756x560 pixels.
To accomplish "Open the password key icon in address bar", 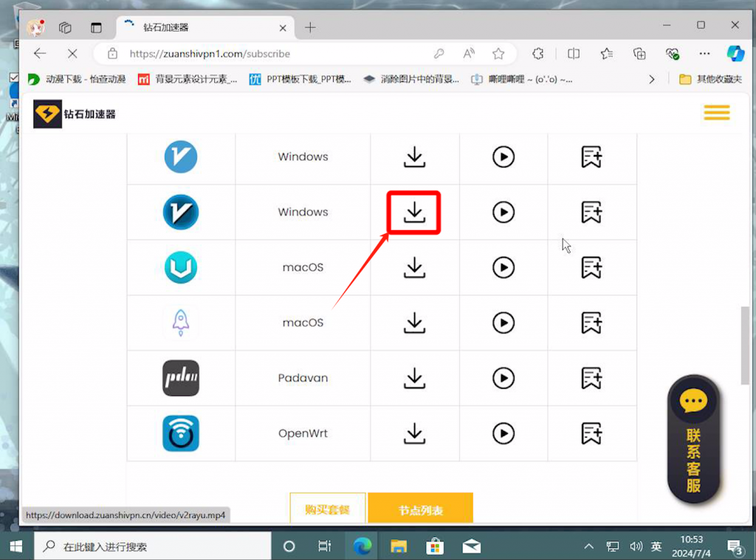I will (439, 54).
